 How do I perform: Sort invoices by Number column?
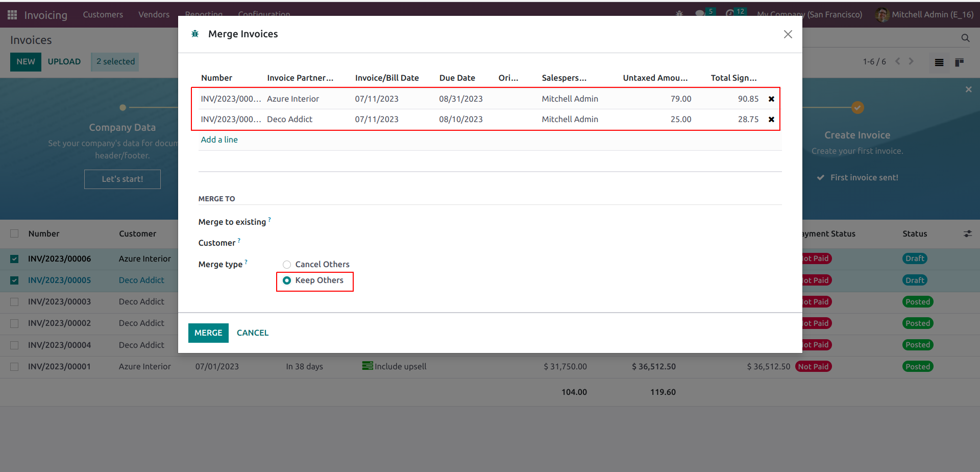44,233
